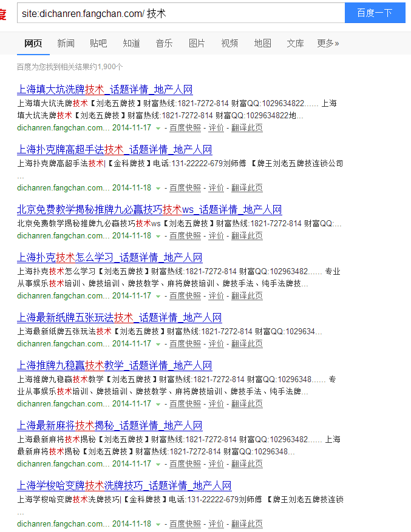
Task: Open 百度快照 for 上海扑克牌高超手法技术 result
Action: point(185,188)
